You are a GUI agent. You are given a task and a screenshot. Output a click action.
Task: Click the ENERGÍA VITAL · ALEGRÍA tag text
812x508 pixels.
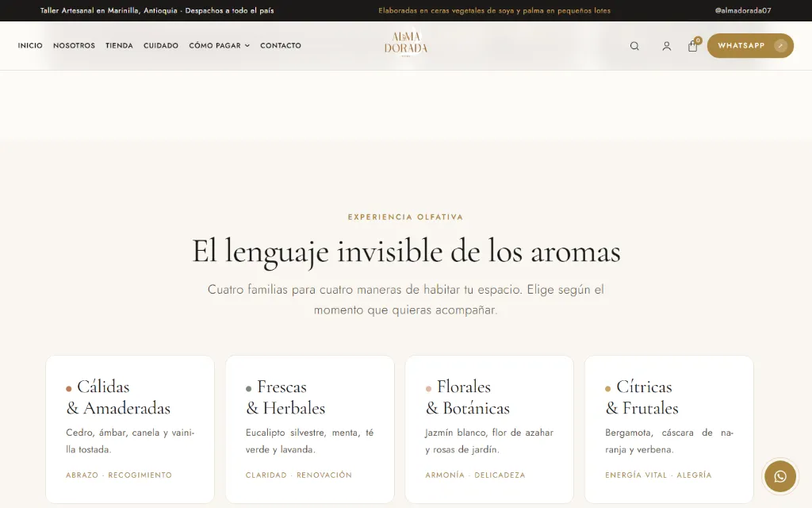[658, 475]
